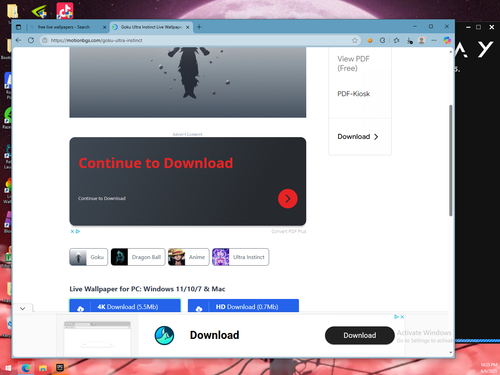This screenshot has width=500, height=375.
Task: Click the red circular arrow in the ad
Action: 288,199
